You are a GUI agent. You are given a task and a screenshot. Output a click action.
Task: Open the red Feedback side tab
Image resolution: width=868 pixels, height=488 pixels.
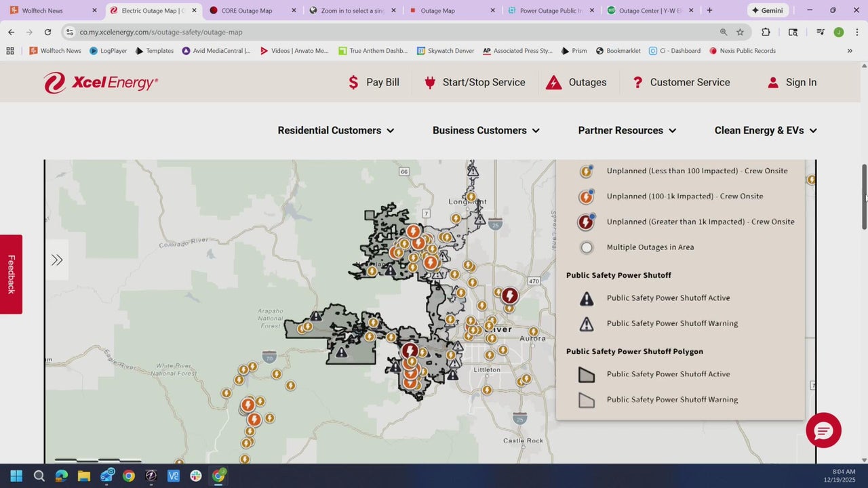pos(11,274)
